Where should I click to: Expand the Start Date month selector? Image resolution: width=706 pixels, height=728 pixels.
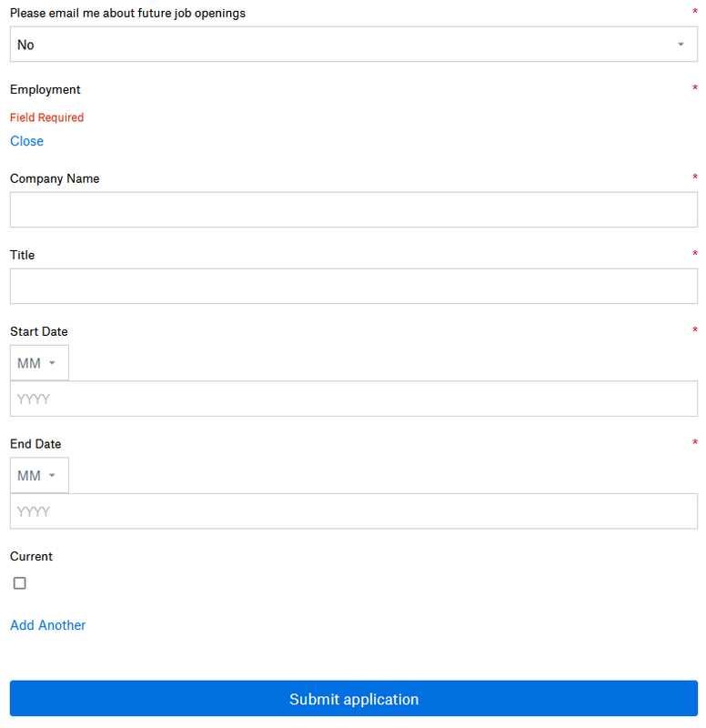pos(38,362)
